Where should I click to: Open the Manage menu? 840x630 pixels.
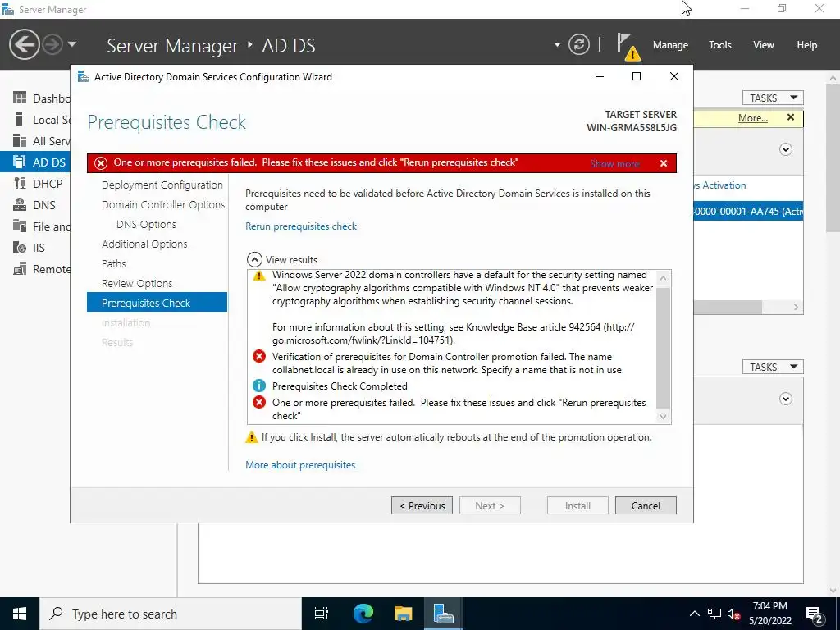tap(670, 45)
